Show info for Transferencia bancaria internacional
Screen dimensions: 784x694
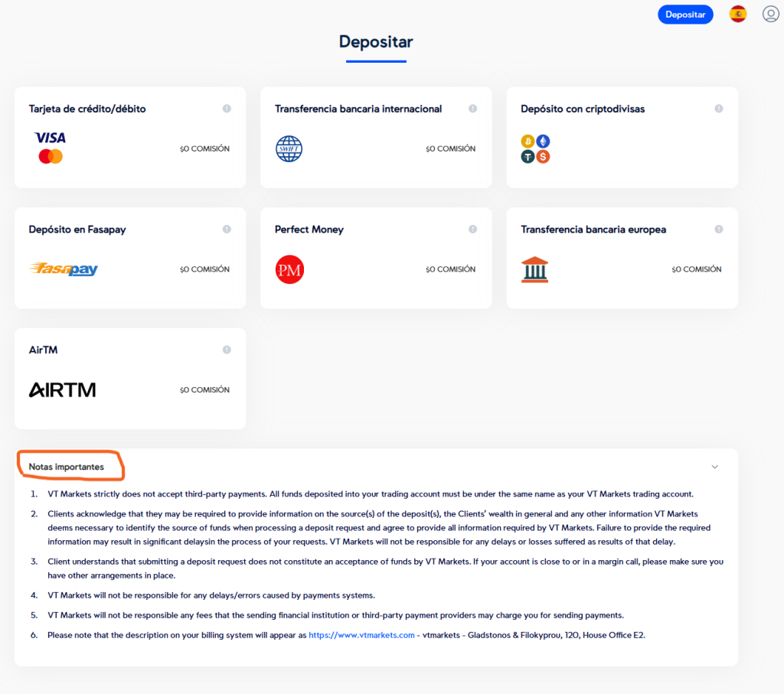[472, 109]
